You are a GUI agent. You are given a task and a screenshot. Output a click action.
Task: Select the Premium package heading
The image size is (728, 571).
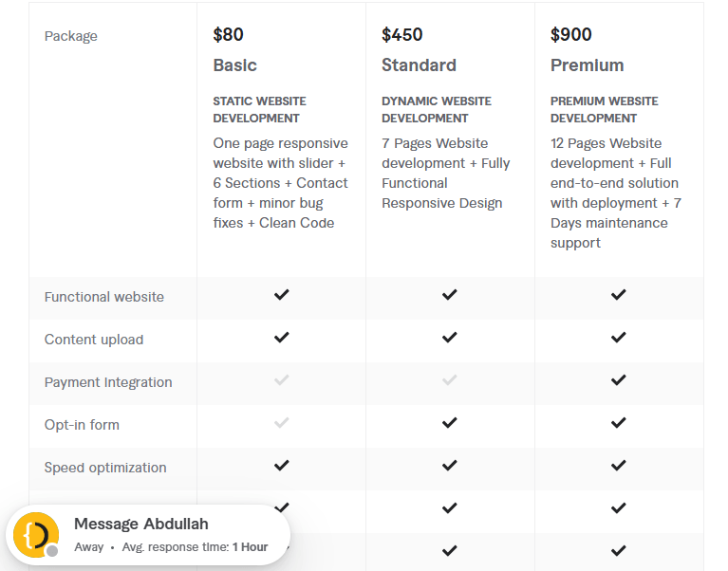pyautogui.click(x=587, y=65)
